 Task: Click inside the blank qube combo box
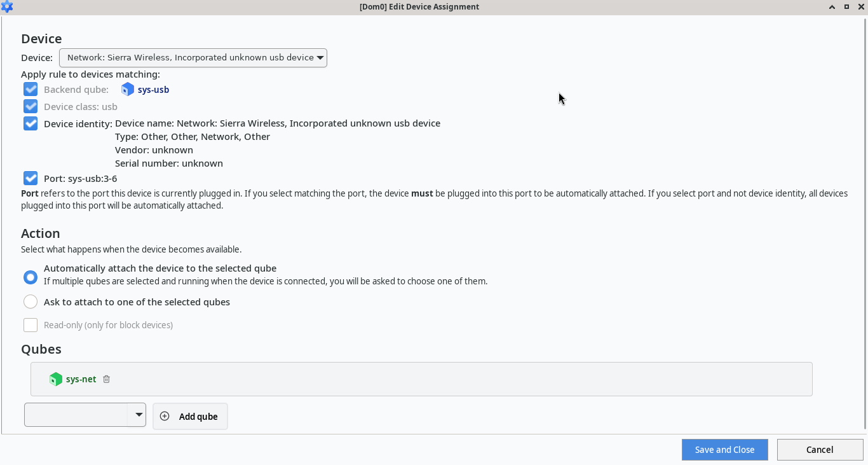(x=76, y=414)
